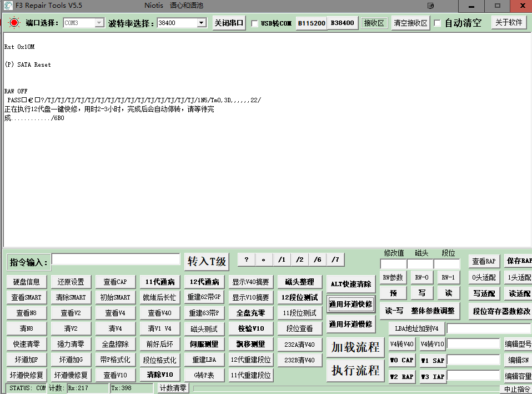Click the F3 Repair Tools title bar icon
532x394 pixels.
[x=8, y=6]
